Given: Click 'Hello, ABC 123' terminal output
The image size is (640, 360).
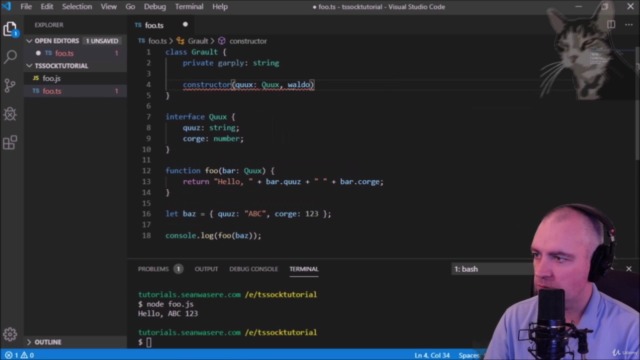Looking at the screenshot, I should [168, 313].
